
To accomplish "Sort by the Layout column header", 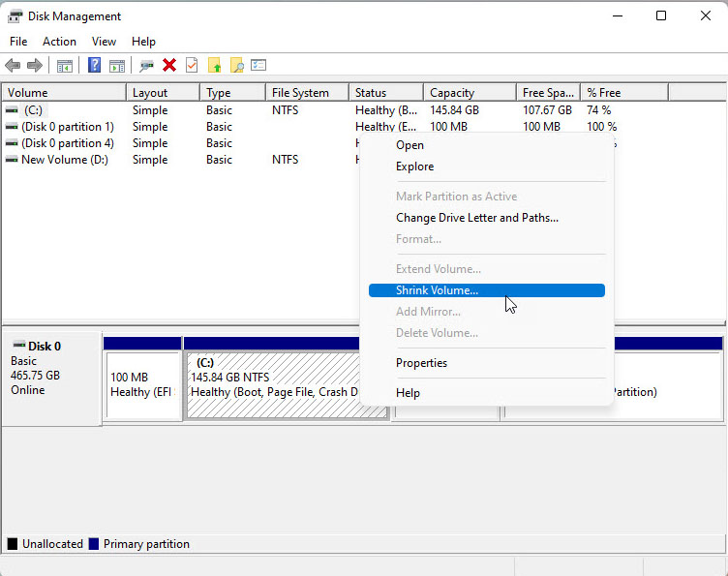I will [164, 93].
